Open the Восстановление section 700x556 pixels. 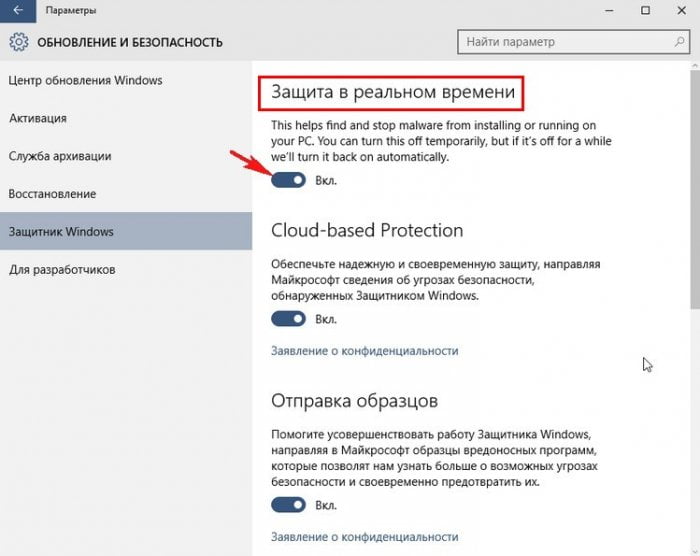click(x=52, y=193)
